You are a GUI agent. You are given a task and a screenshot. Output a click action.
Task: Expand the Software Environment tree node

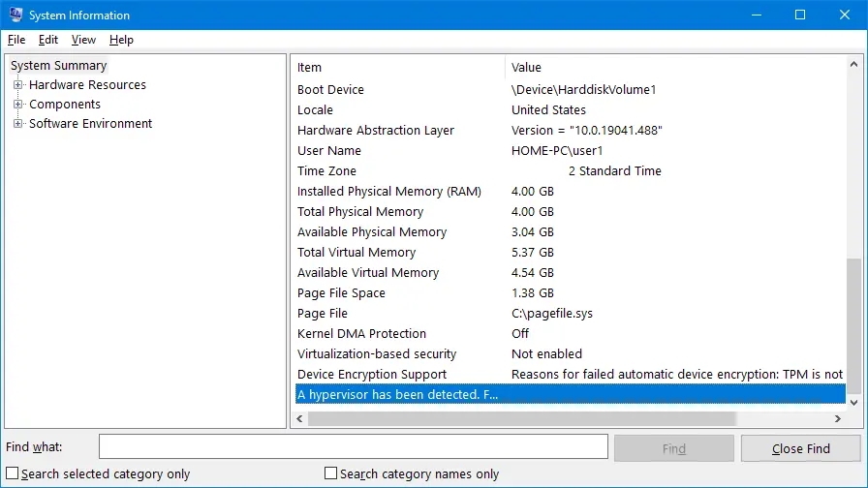[x=17, y=124]
